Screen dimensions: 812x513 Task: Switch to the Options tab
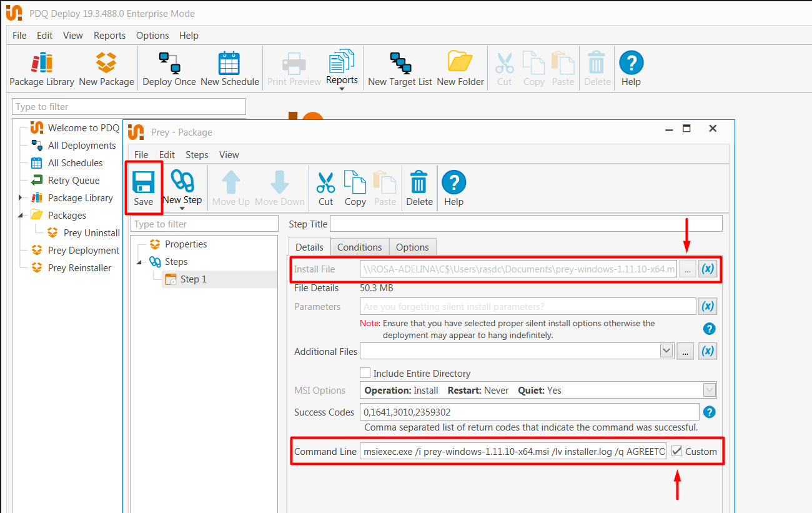[x=412, y=247]
